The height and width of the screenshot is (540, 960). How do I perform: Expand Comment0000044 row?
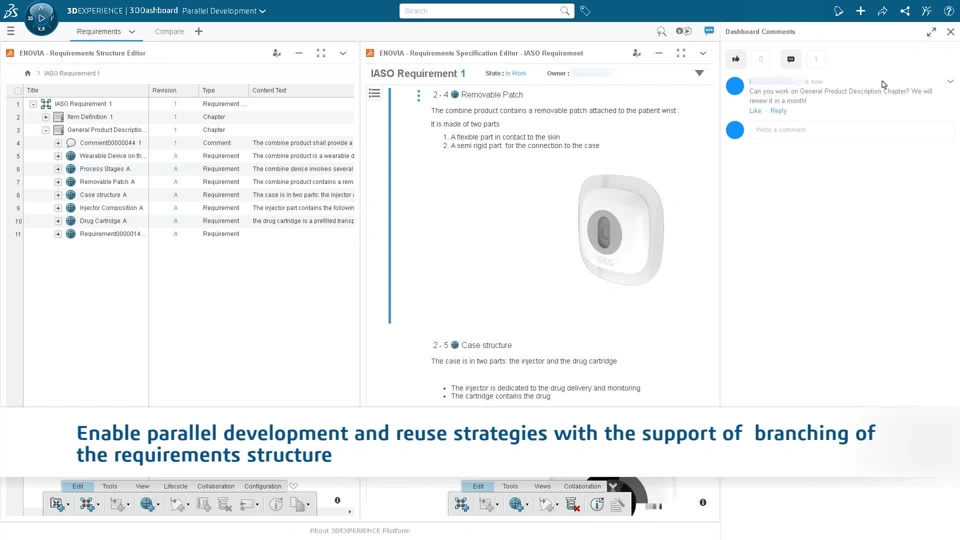point(58,143)
